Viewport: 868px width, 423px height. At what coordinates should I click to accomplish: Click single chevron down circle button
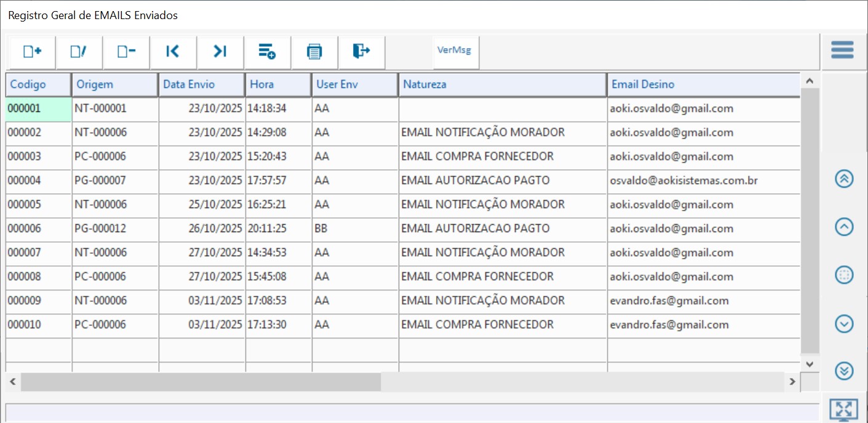[844, 323]
